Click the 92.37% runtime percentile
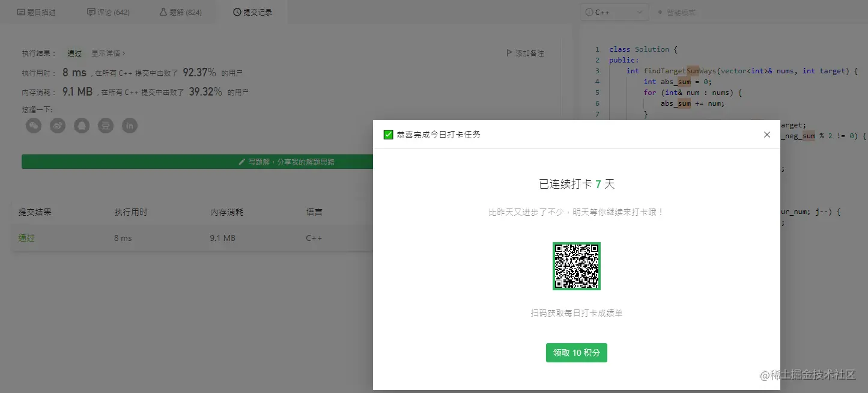This screenshot has height=393, width=868. click(199, 73)
